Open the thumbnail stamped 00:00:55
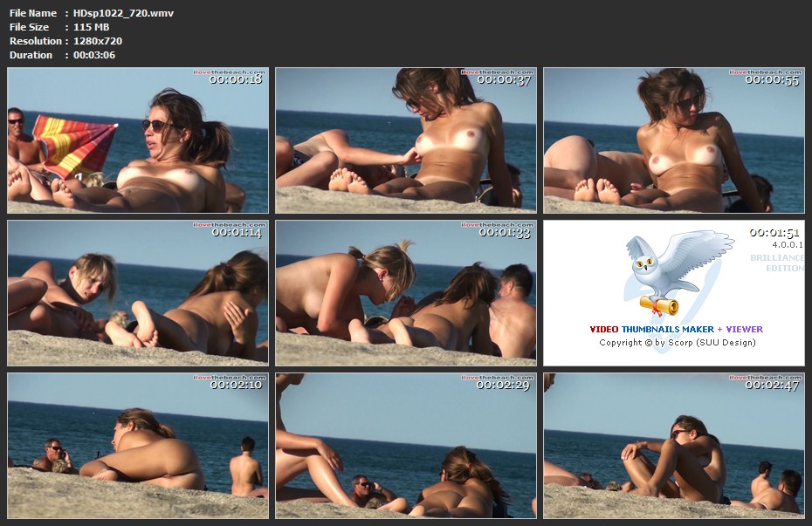The height and width of the screenshot is (526, 812). click(673, 140)
